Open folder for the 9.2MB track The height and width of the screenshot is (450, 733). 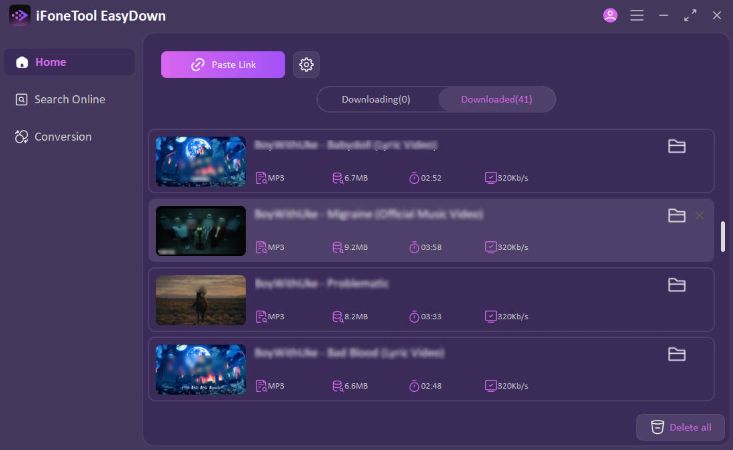click(676, 215)
